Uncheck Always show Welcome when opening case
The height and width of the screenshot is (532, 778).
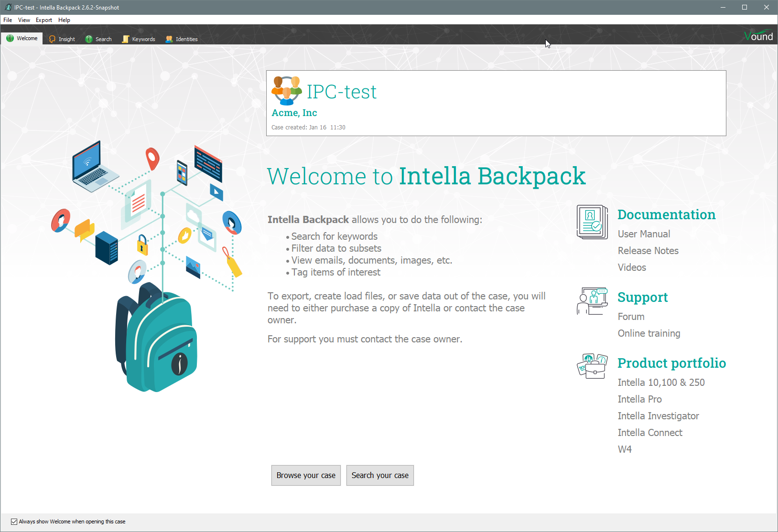14,521
